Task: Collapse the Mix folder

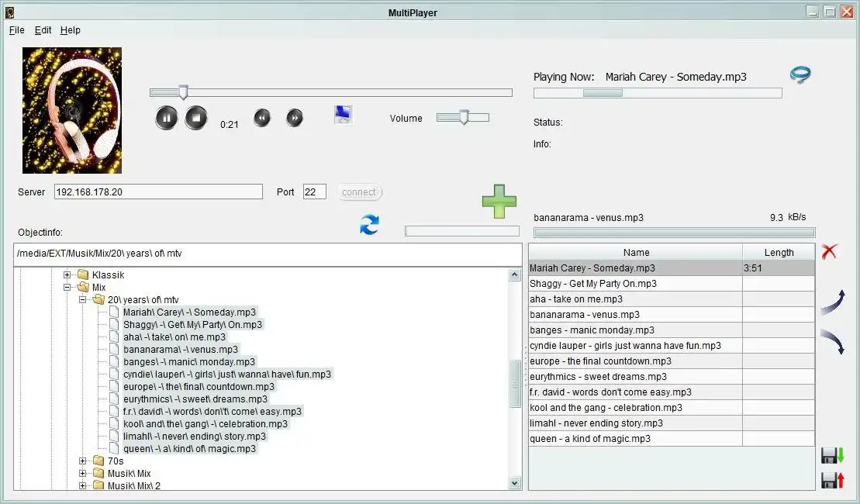Action: tap(67, 288)
